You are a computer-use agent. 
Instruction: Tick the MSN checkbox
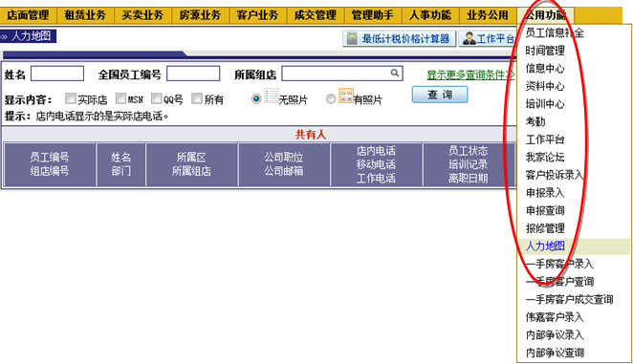[120, 98]
